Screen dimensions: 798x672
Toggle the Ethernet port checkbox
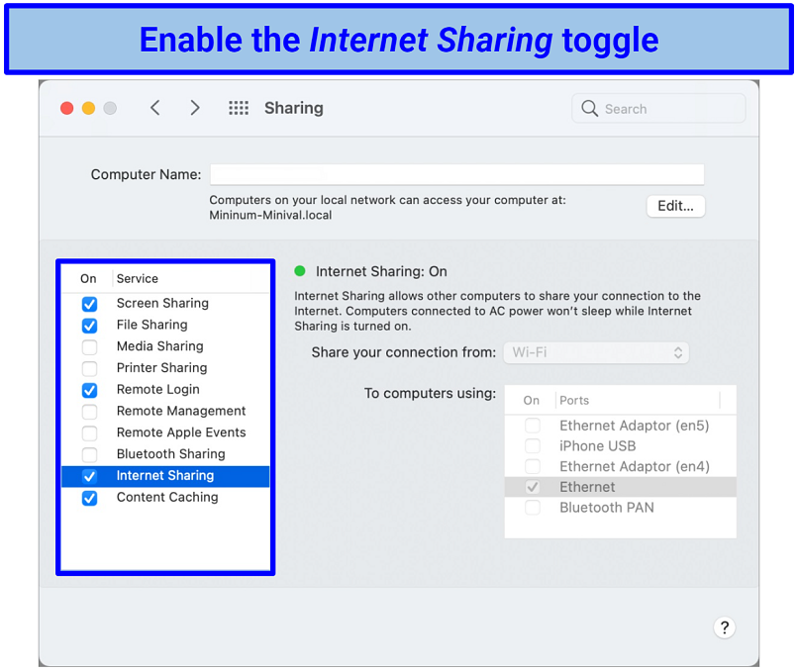(533, 487)
